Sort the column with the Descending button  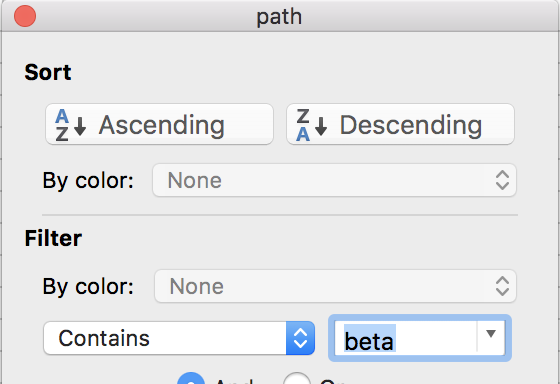pyautogui.click(x=400, y=124)
